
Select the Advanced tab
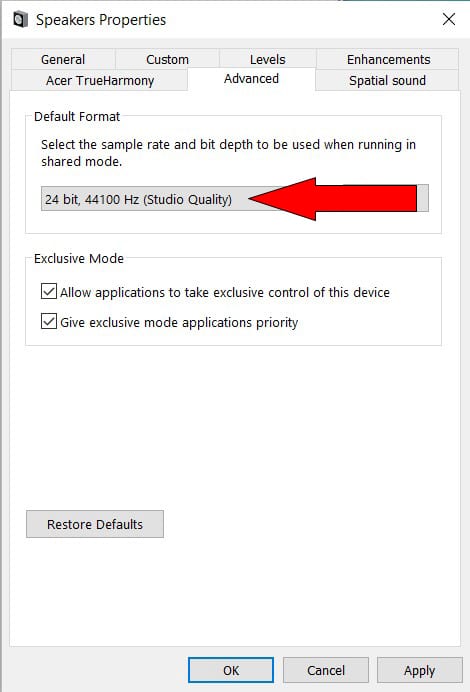coord(251,79)
